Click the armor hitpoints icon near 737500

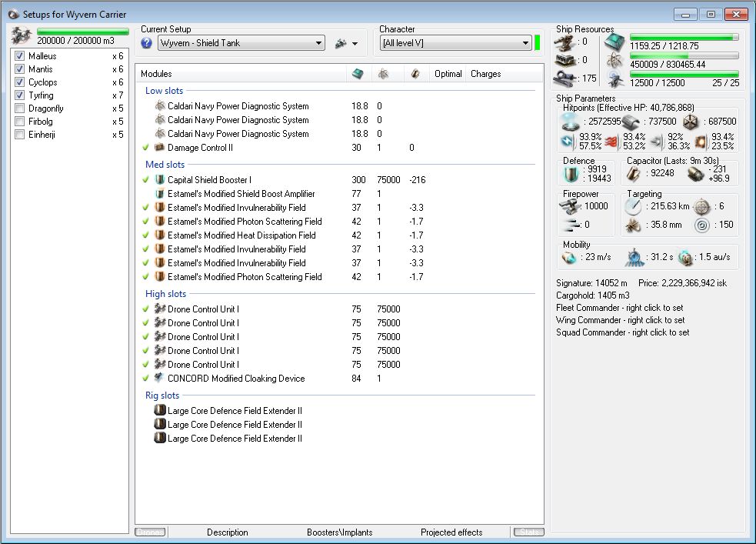click(x=630, y=122)
